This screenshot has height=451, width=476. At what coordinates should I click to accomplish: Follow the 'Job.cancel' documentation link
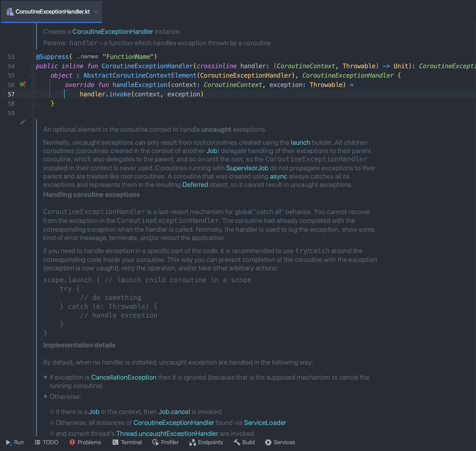point(174,412)
